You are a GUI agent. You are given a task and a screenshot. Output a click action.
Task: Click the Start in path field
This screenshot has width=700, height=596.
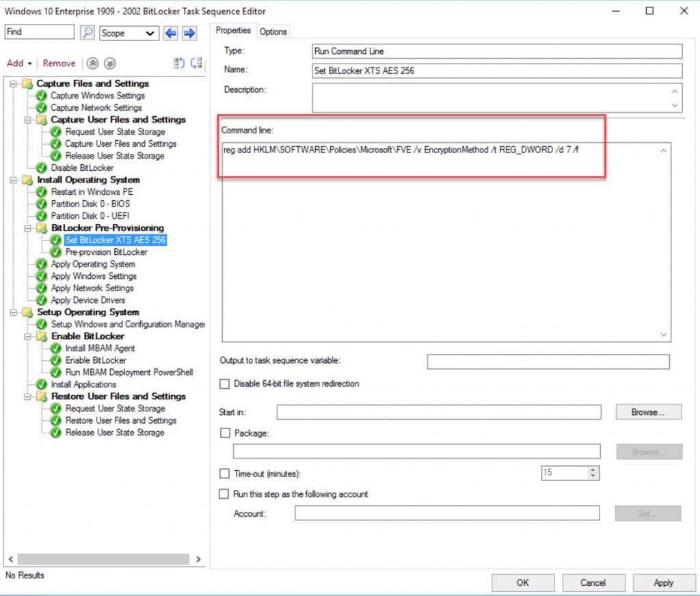point(439,412)
